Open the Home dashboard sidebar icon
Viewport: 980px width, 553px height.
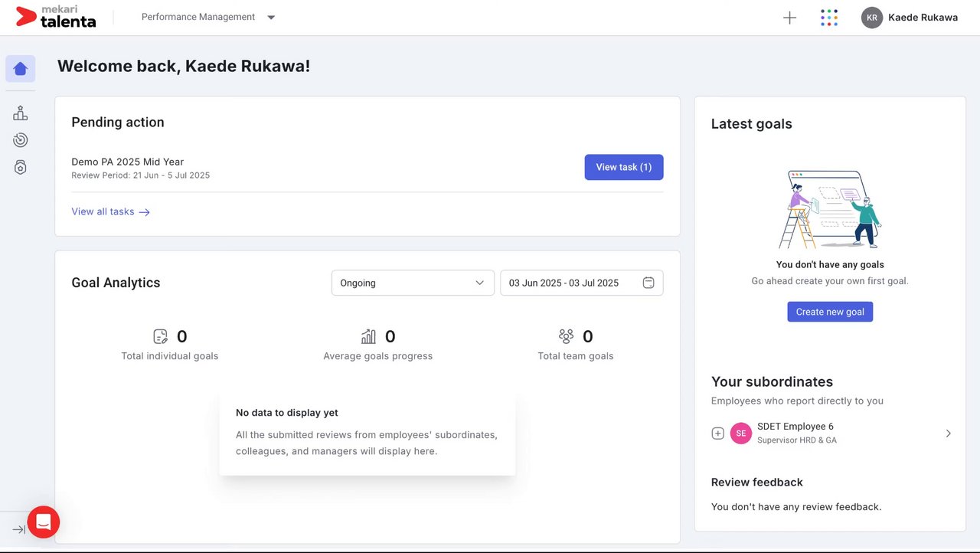click(x=21, y=69)
